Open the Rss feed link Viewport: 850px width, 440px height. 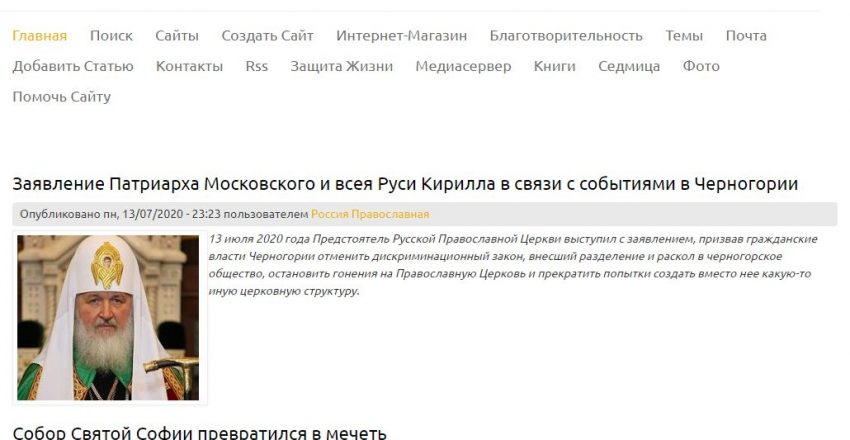[256, 66]
